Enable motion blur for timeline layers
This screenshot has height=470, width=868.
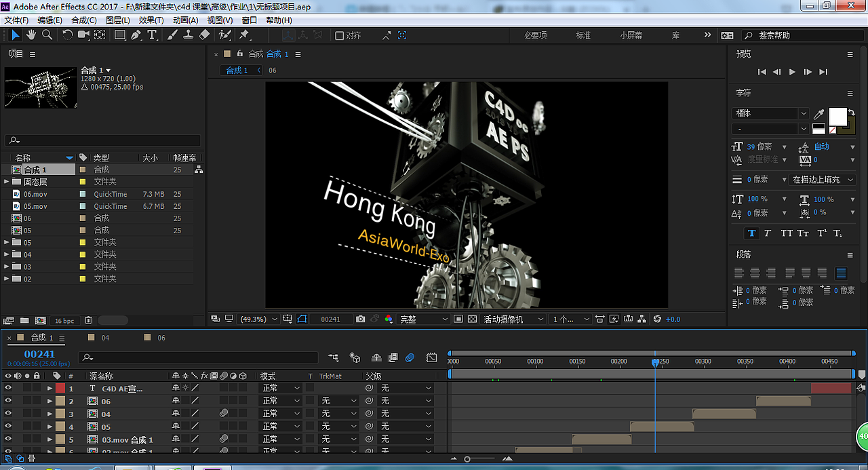[410, 357]
